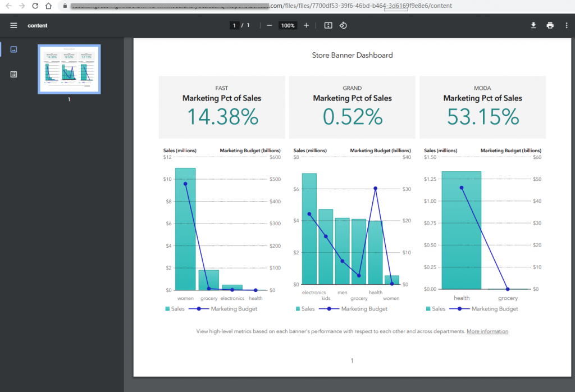The height and width of the screenshot is (392, 575).
Task: Print the dashboard document
Action: tap(550, 25)
